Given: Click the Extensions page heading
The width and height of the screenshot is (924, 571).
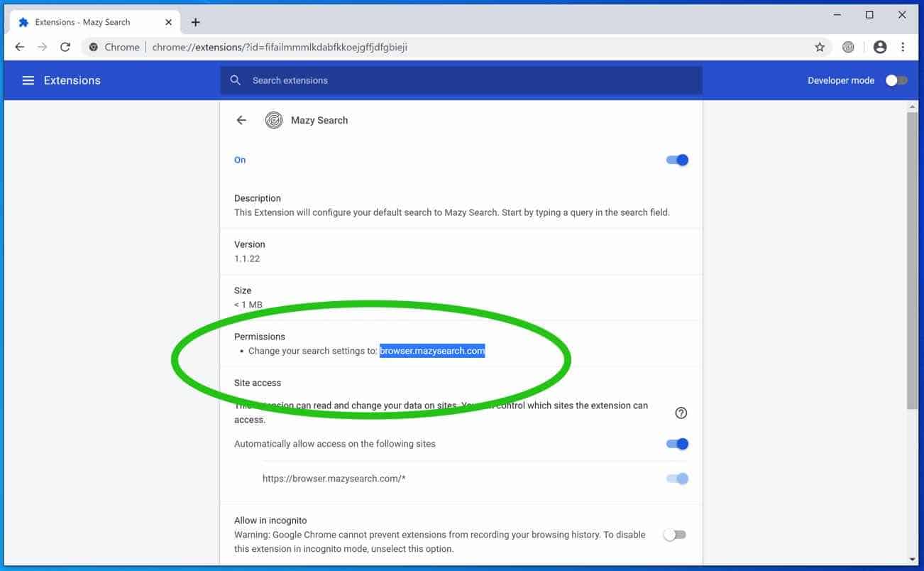Looking at the screenshot, I should [x=72, y=80].
